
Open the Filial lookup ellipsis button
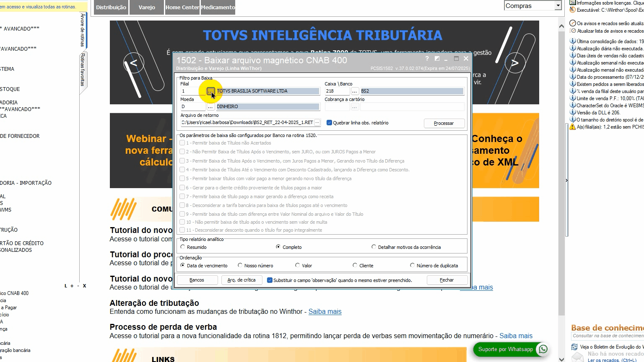210,91
